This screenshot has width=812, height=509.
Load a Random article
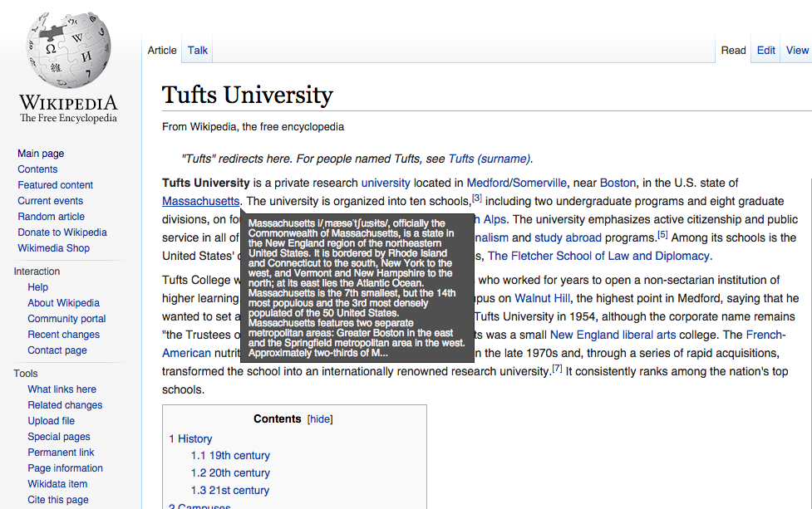click(52, 216)
